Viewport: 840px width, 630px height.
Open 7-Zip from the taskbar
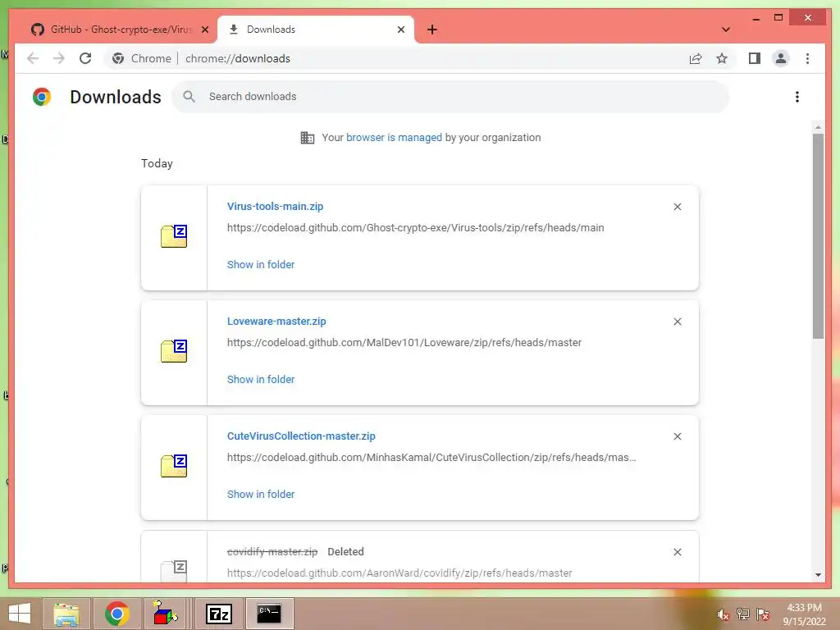(x=218, y=614)
